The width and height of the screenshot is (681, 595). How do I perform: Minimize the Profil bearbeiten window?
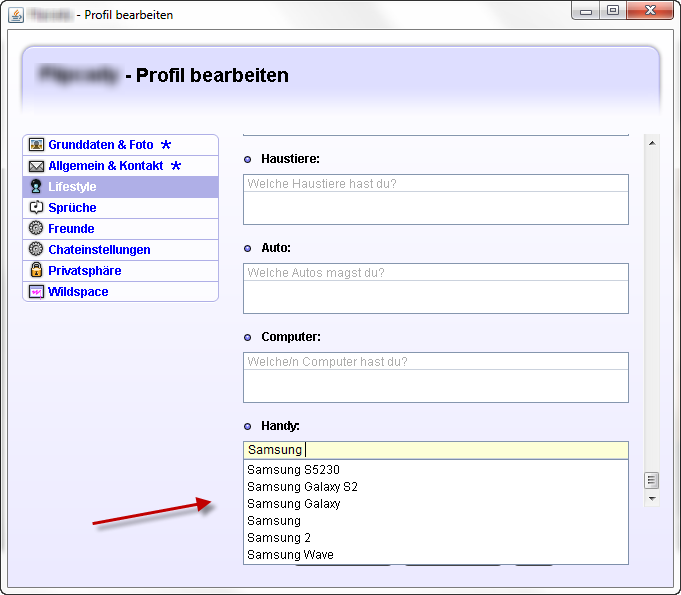pyautogui.click(x=586, y=11)
